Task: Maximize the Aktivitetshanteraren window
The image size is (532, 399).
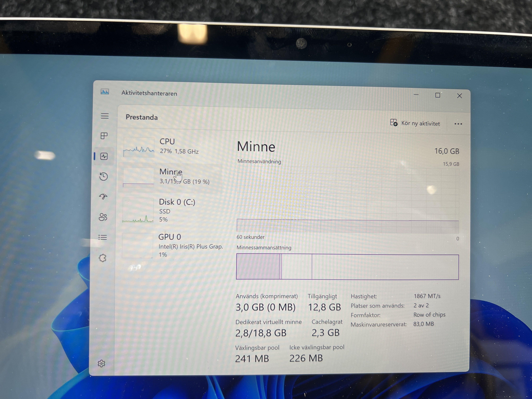Action: (x=438, y=96)
